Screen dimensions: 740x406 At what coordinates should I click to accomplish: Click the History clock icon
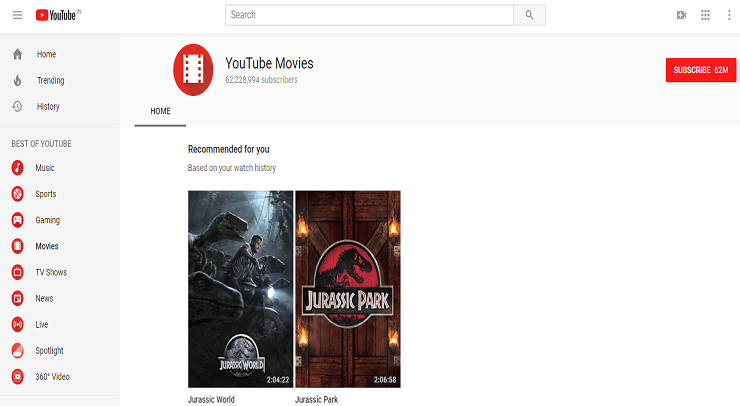pos(17,107)
